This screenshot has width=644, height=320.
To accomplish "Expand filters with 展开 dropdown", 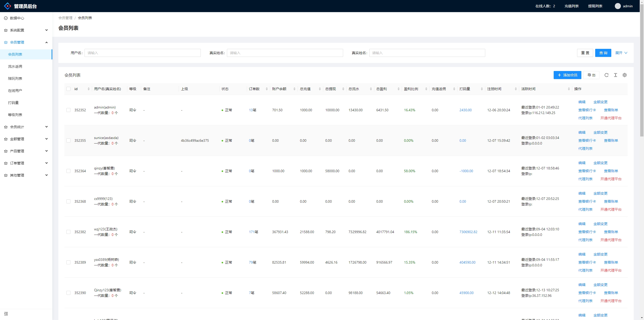I will point(621,53).
